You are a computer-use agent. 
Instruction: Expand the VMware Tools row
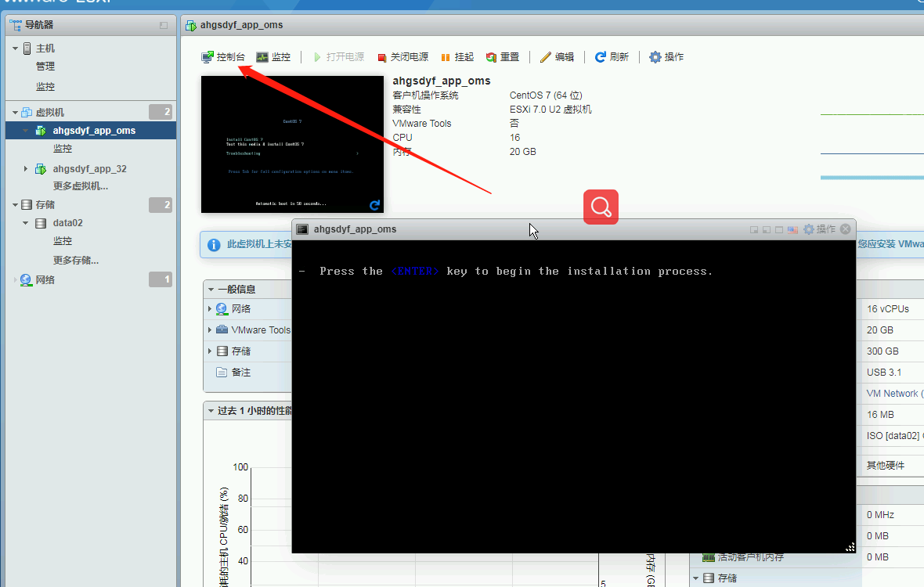click(210, 330)
